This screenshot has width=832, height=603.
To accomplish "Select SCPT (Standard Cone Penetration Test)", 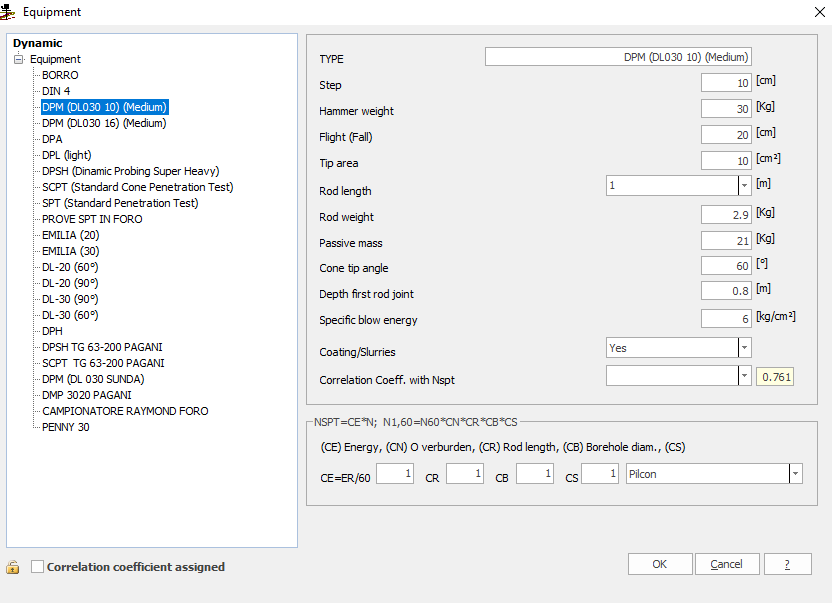I will point(137,187).
